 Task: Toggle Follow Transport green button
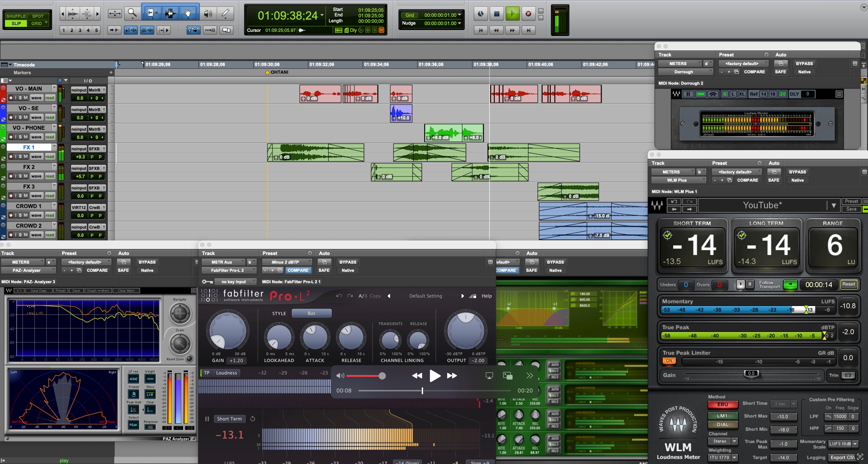click(790, 284)
